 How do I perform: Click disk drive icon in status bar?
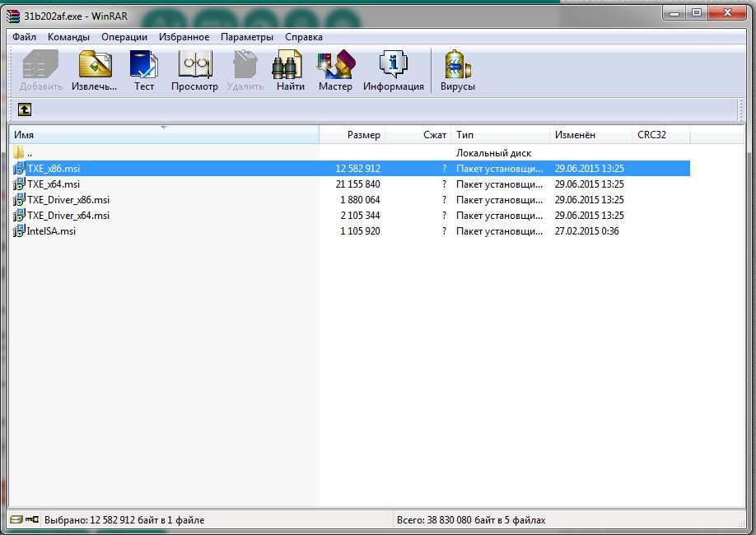tap(16, 519)
